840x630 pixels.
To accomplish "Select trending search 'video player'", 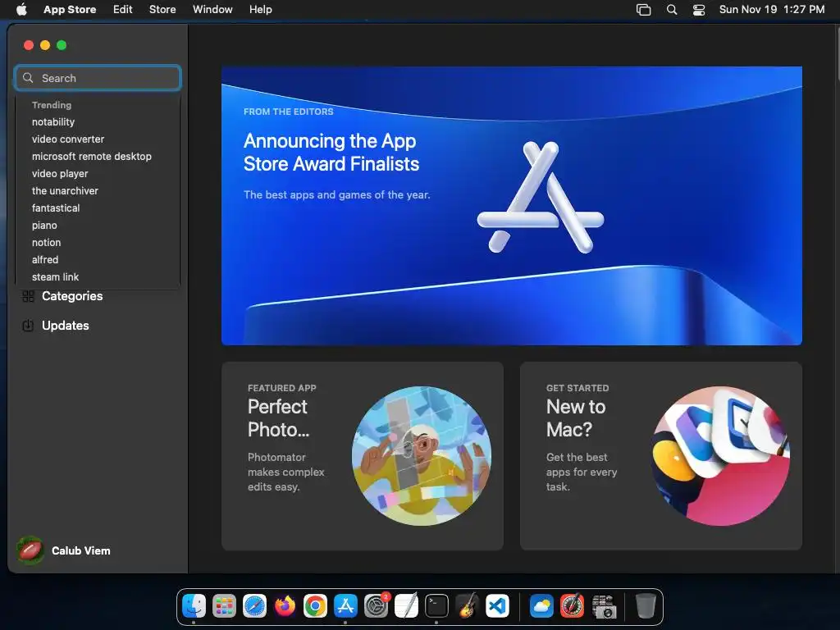I will tap(60, 174).
